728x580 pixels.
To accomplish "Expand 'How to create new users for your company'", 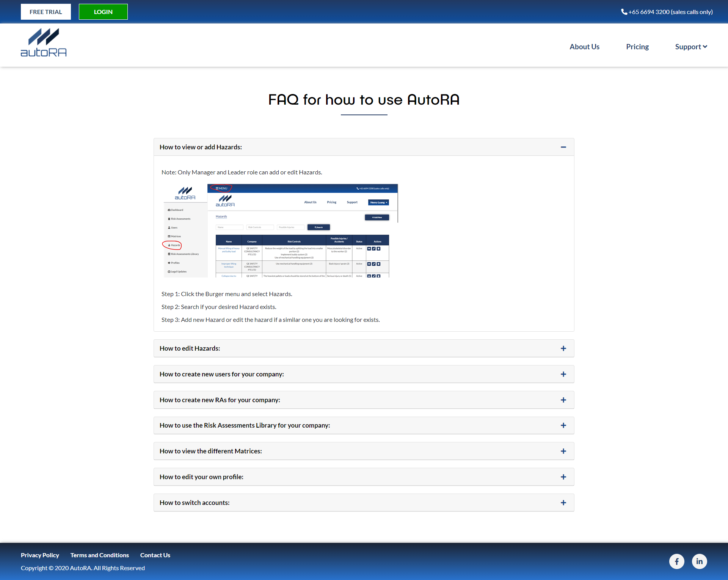I will pyautogui.click(x=222, y=374).
